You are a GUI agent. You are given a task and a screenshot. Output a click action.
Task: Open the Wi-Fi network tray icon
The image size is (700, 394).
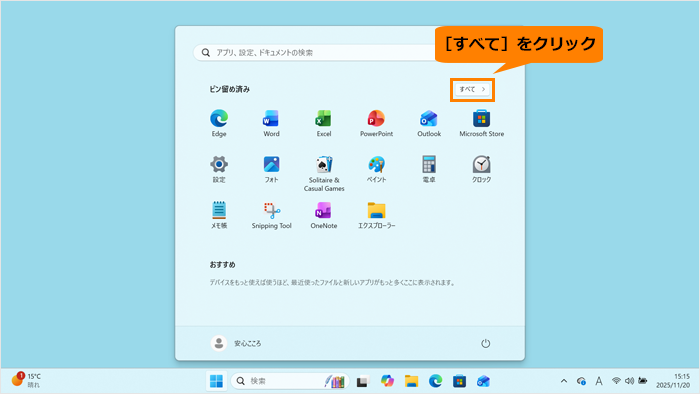pos(616,381)
